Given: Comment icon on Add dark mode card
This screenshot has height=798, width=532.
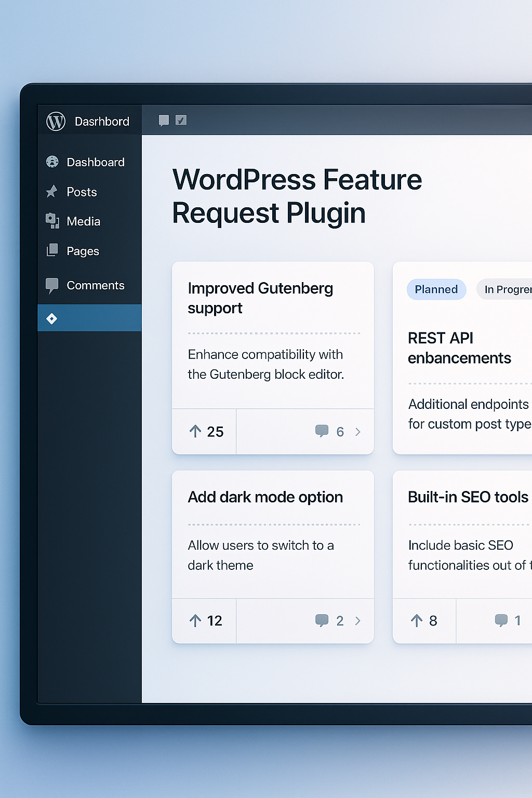Looking at the screenshot, I should tap(322, 620).
